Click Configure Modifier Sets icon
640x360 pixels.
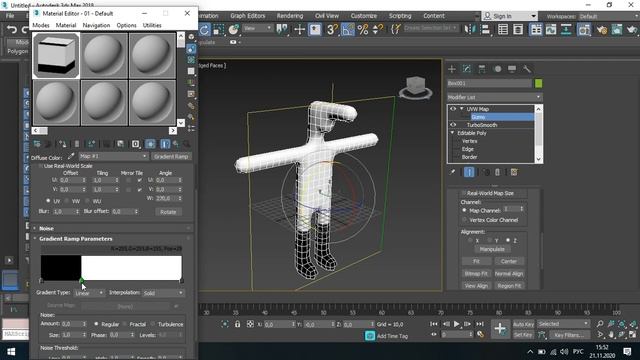(514, 172)
